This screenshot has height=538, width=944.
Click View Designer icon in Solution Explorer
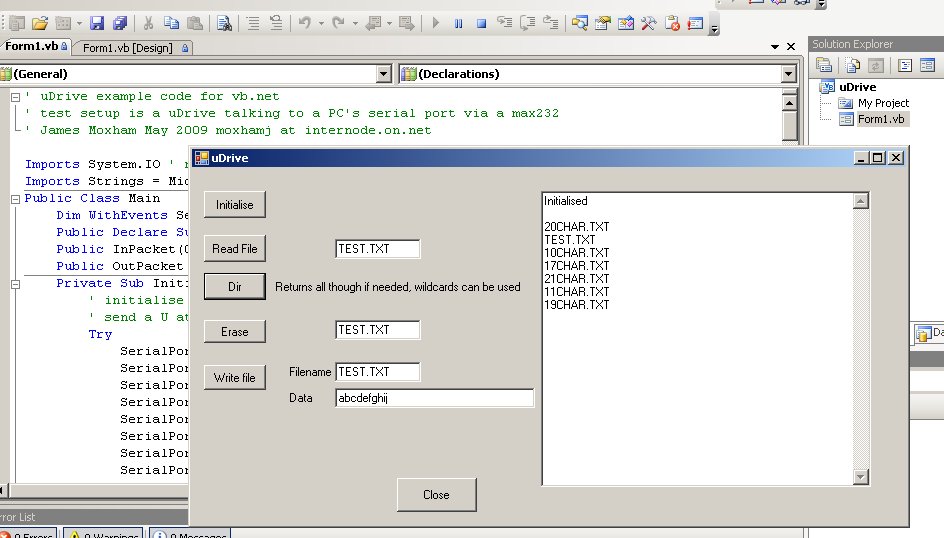tap(927, 65)
